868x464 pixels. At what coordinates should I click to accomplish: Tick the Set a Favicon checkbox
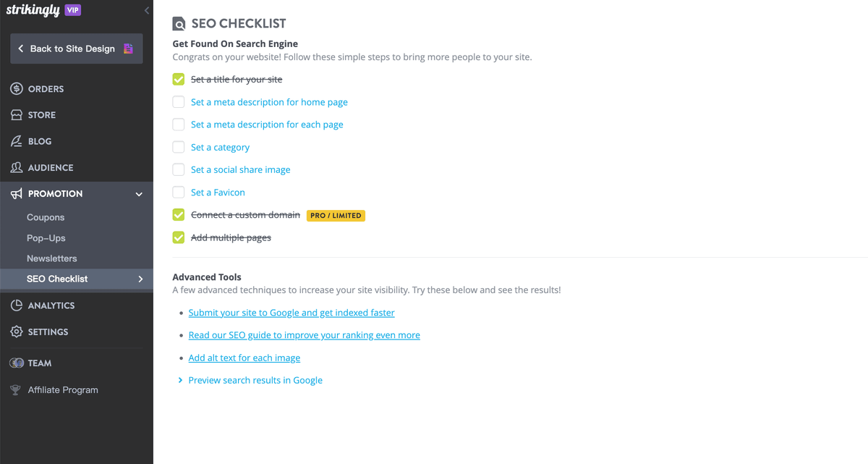coord(179,193)
